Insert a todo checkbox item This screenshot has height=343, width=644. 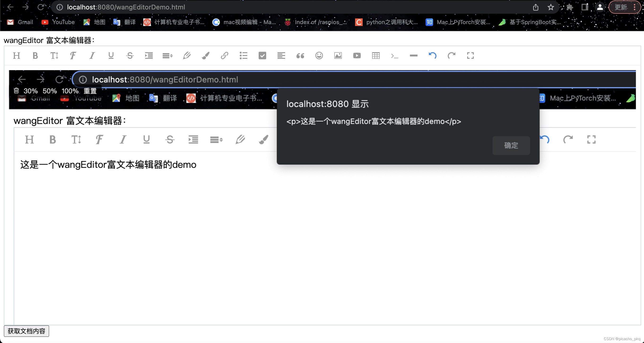click(262, 56)
